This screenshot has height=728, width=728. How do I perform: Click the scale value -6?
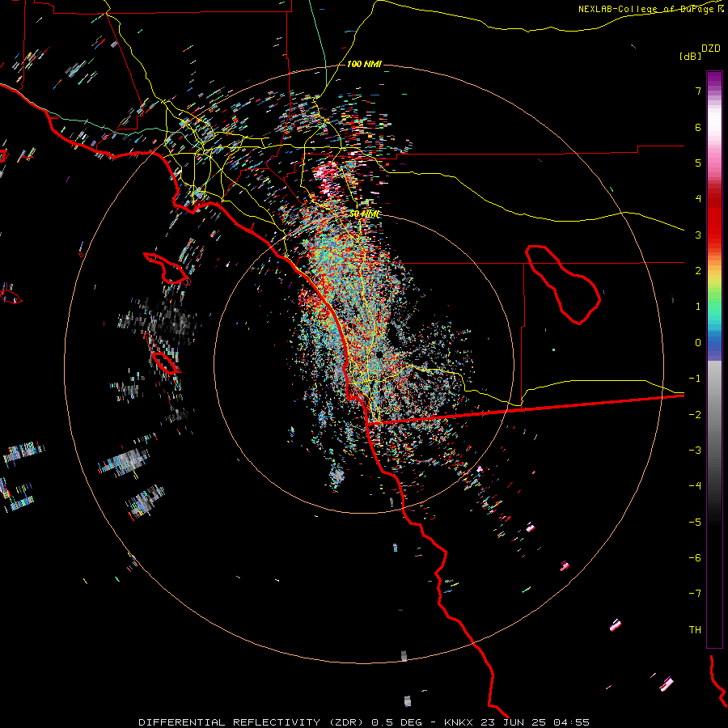tap(695, 558)
